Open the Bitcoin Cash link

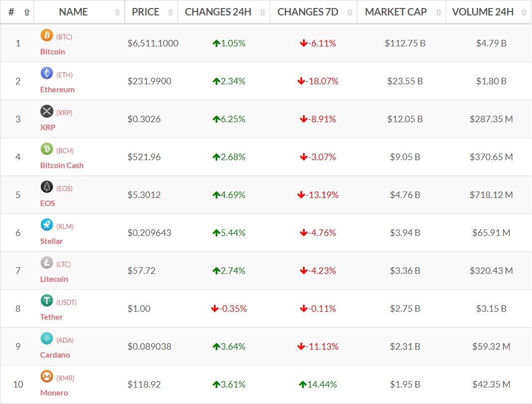click(62, 165)
